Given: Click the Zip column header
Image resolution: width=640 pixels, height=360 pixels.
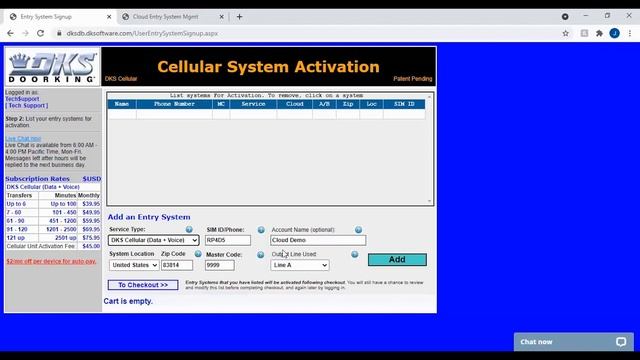Looking at the screenshot, I should point(348,104).
